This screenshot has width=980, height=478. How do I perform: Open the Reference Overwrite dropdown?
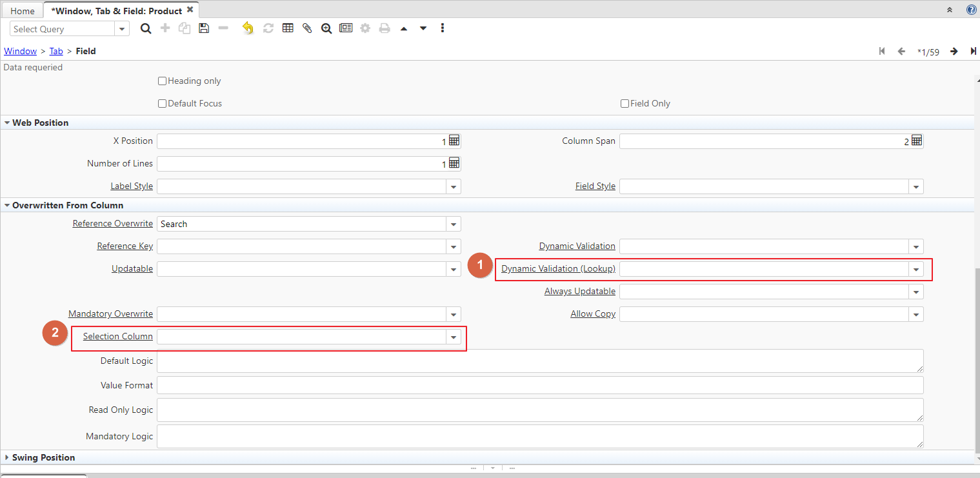point(454,224)
